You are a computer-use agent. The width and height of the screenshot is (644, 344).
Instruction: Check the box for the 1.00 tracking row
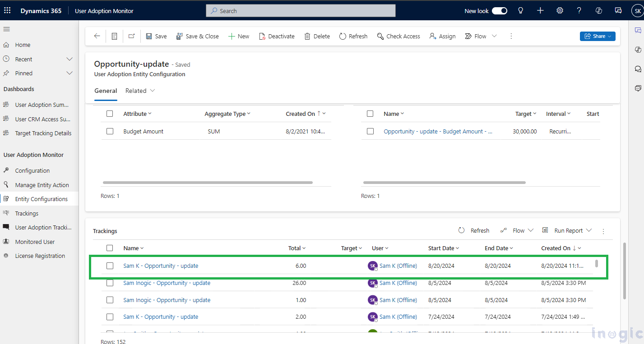110,300
